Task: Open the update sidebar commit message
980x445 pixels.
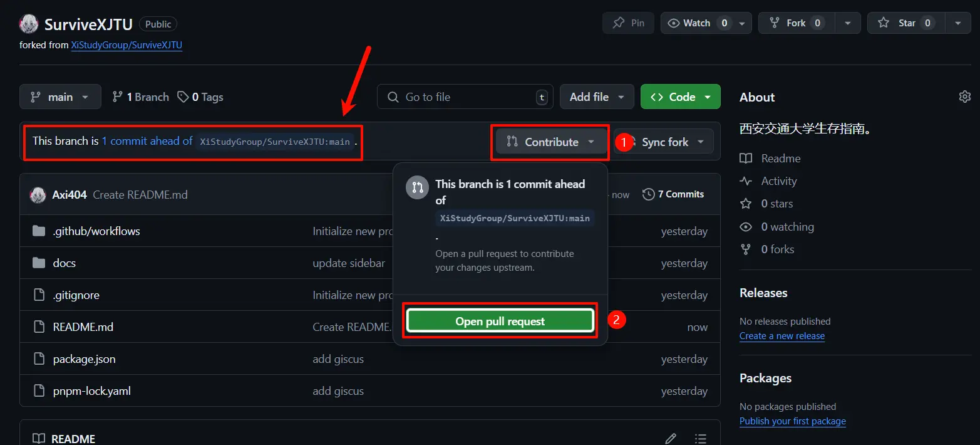Action: tap(349, 263)
